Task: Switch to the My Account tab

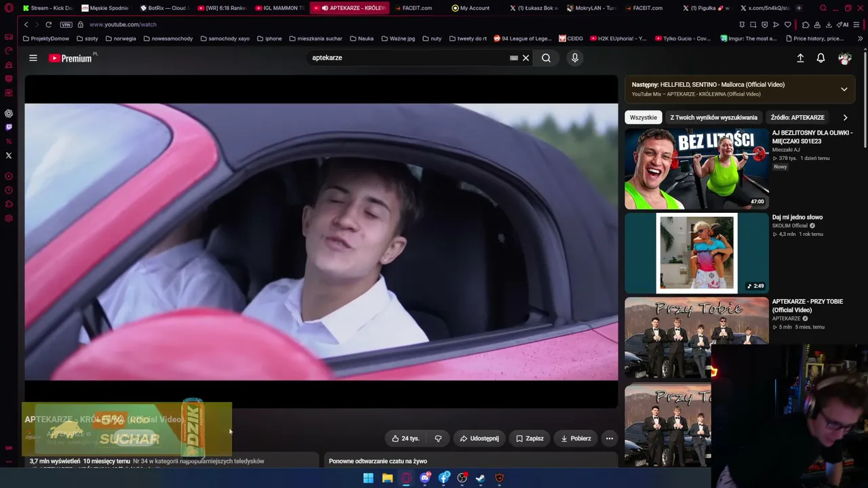Action: 471,8
